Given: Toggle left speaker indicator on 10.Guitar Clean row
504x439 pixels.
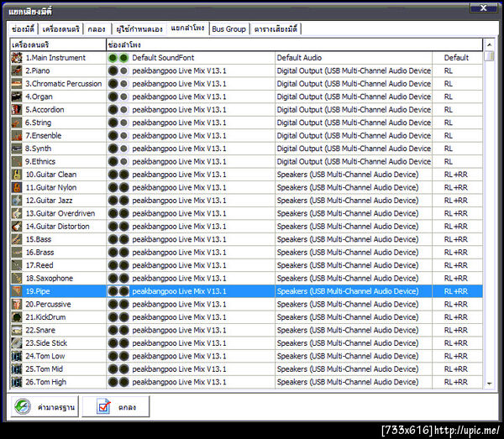Looking at the screenshot, I should click(113, 175).
